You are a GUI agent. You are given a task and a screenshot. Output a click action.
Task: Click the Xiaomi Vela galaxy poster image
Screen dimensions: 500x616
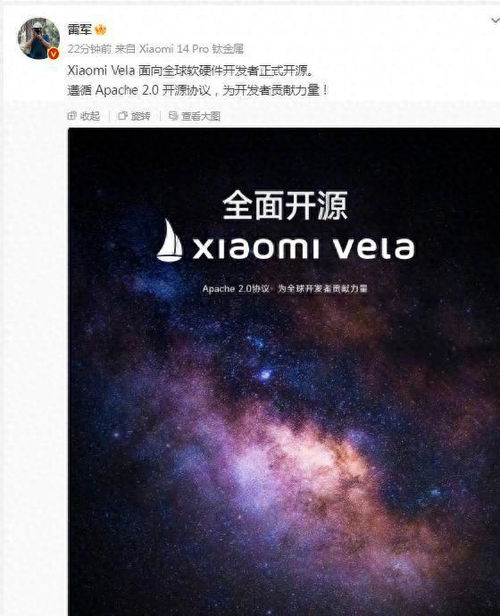(x=284, y=372)
